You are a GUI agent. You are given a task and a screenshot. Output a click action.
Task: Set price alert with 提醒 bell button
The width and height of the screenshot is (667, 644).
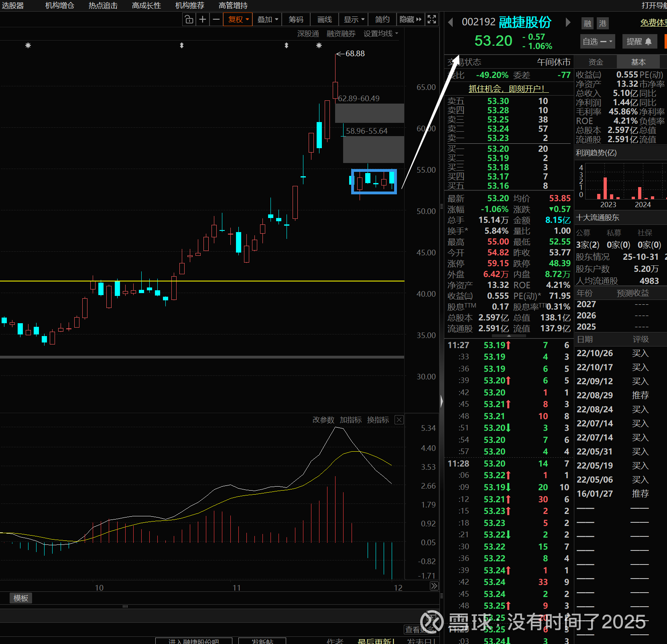639,41
